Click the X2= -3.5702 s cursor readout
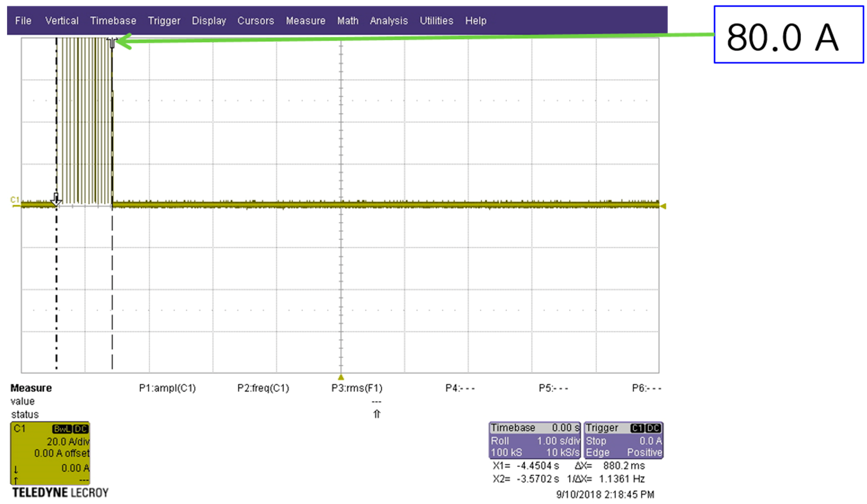Image resolution: width=867 pixels, height=504 pixels. point(526,479)
